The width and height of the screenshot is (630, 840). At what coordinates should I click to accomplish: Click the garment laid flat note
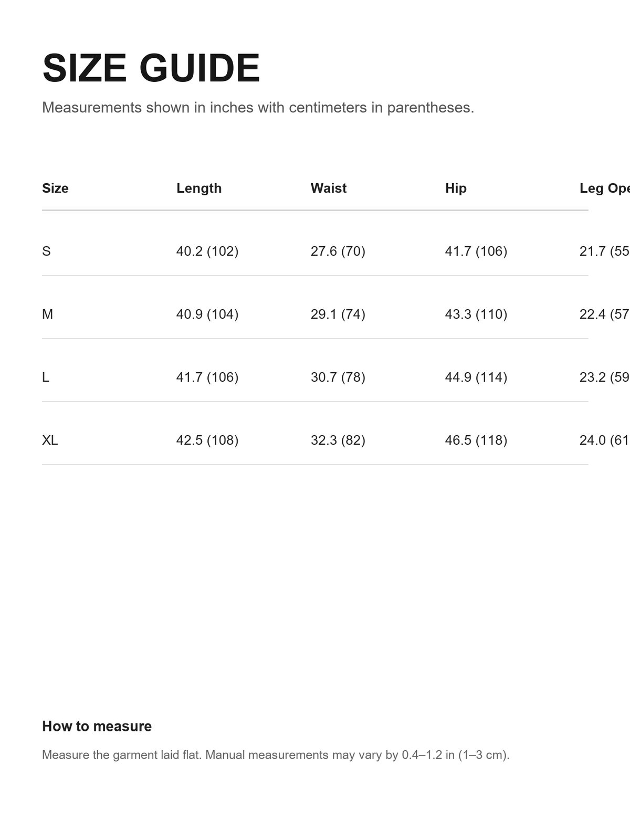276,755
